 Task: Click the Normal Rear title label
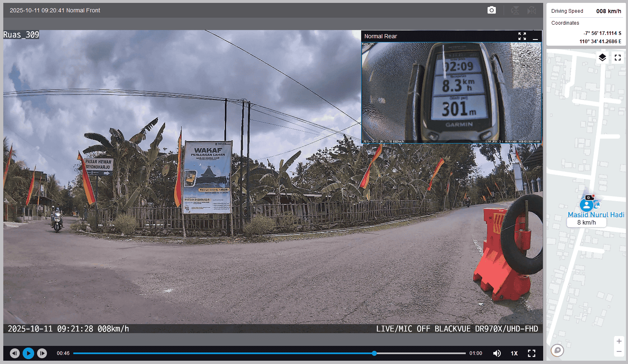tap(381, 36)
